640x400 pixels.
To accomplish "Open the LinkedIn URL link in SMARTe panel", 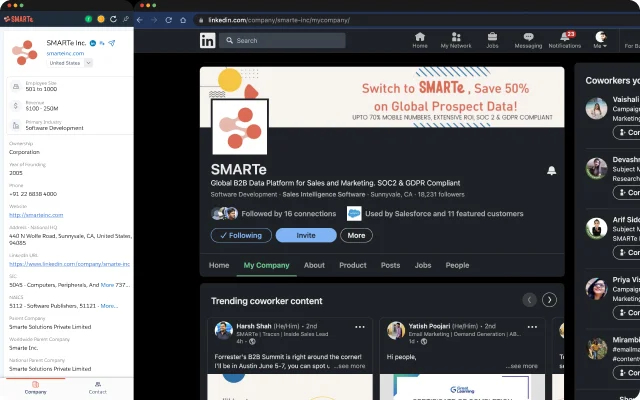I will tap(69, 264).
